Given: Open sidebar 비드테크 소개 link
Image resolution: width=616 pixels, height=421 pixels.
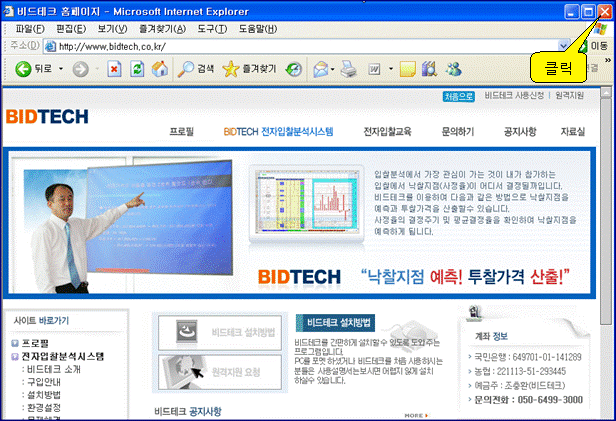Looking at the screenshot, I should coord(54,370).
